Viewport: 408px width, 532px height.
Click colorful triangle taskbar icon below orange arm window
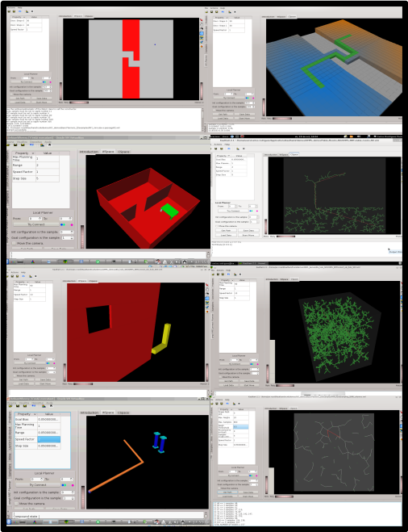point(35,522)
